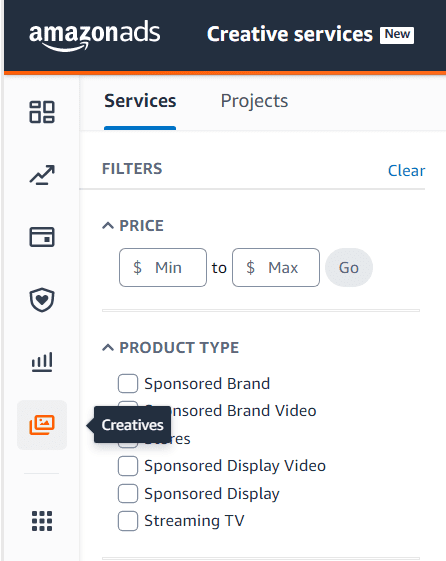Tick the Streaming TV checkbox
Image resolution: width=446 pixels, height=561 pixels.
[x=128, y=521]
